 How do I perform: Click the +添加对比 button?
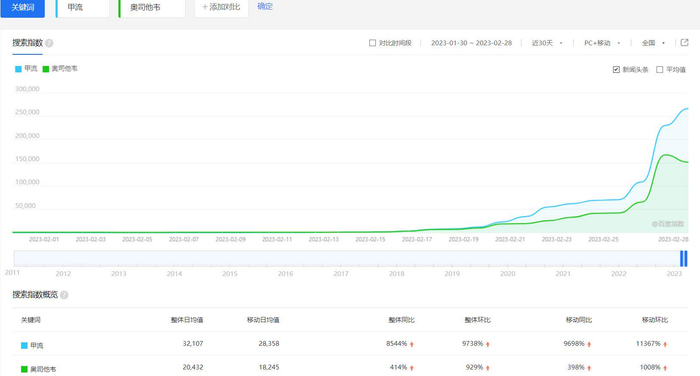(x=221, y=8)
